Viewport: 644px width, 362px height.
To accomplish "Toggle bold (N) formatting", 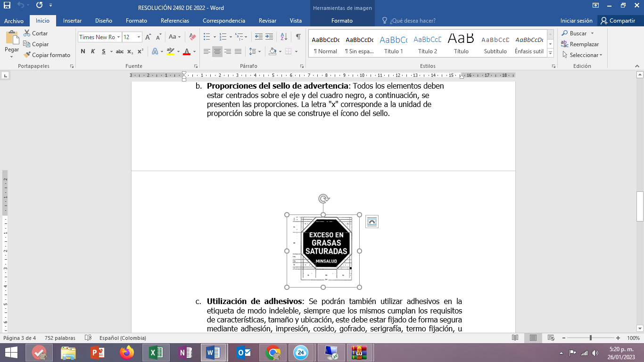I will point(83,51).
